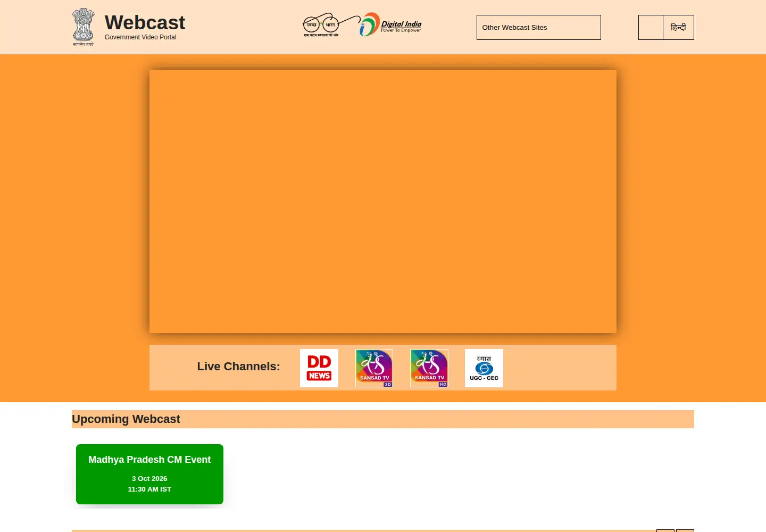Screen dimensions: 766x532
Task: Click the Live Channels label
Action: click(238, 367)
